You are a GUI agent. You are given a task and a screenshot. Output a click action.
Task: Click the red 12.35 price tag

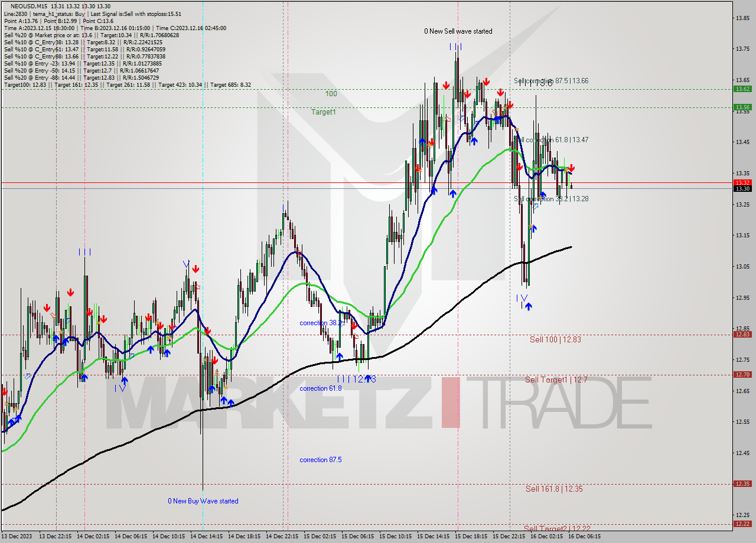pos(742,483)
